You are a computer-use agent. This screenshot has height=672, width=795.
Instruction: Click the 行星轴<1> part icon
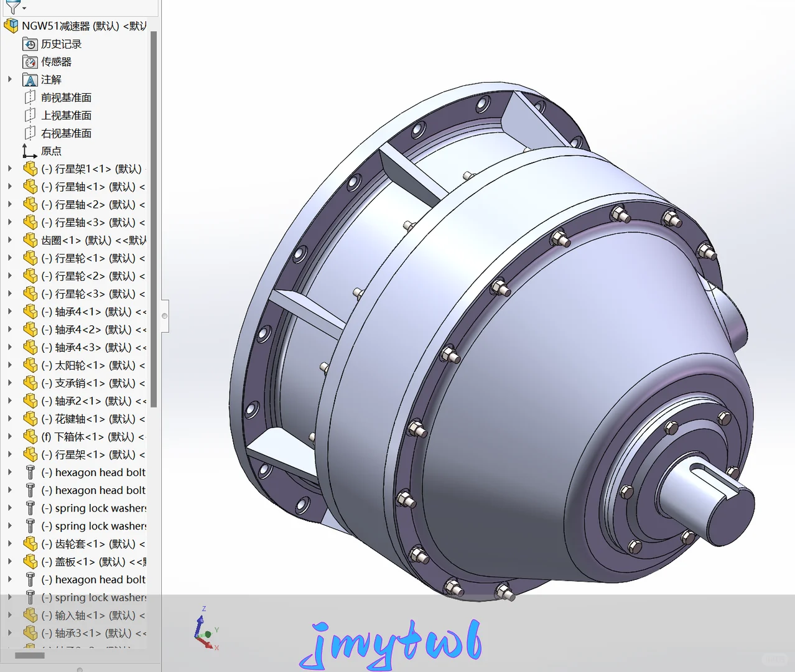[x=30, y=187]
